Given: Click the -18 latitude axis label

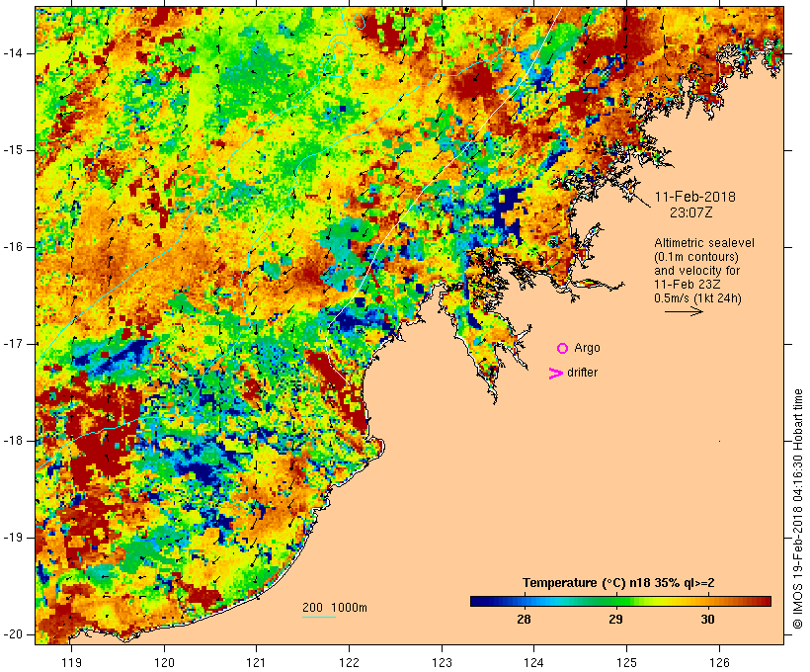Looking at the screenshot, I should point(13,441).
